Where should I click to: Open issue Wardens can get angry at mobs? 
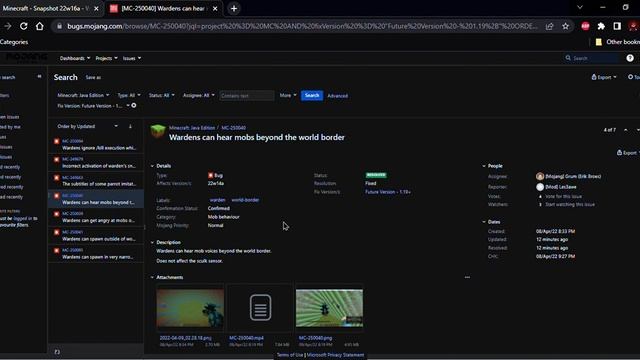click(96, 217)
